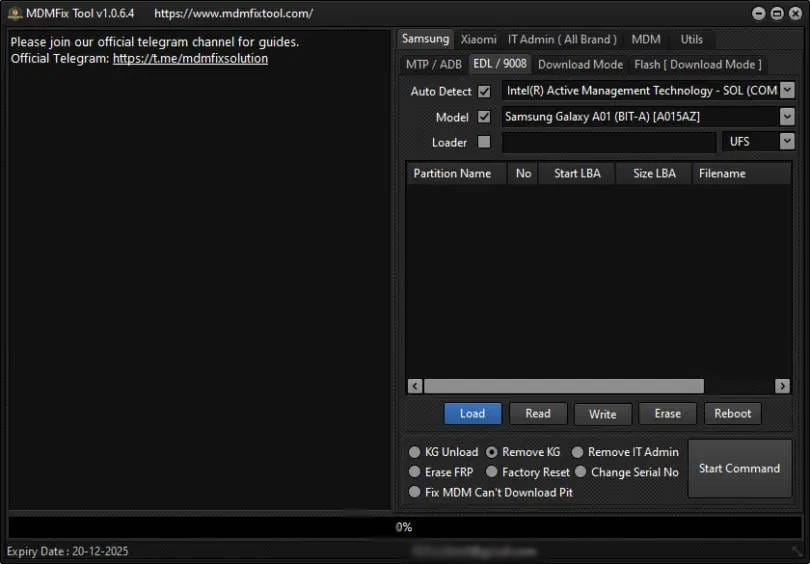
Task: Select Fix MDM Can't Download Pit option
Action: [415, 492]
